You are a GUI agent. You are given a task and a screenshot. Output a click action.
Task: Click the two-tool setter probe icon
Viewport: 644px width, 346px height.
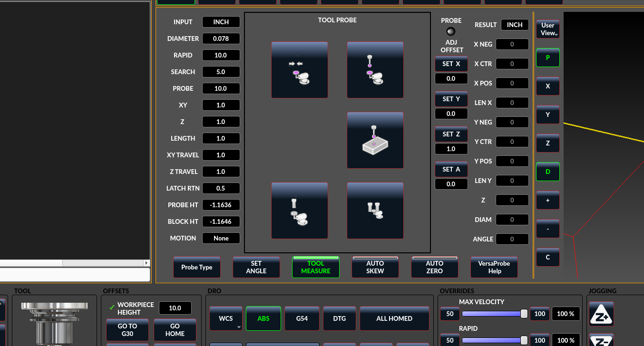[375, 211]
